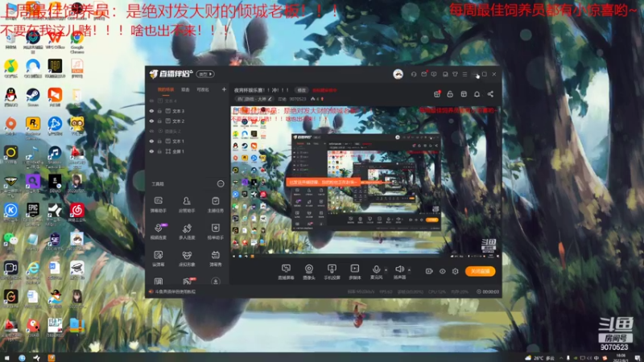Image resolution: width=644 pixels, height=362 pixels.
Task: Hide the 文本 3 layer with its eye icon
Action: (x=151, y=111)
